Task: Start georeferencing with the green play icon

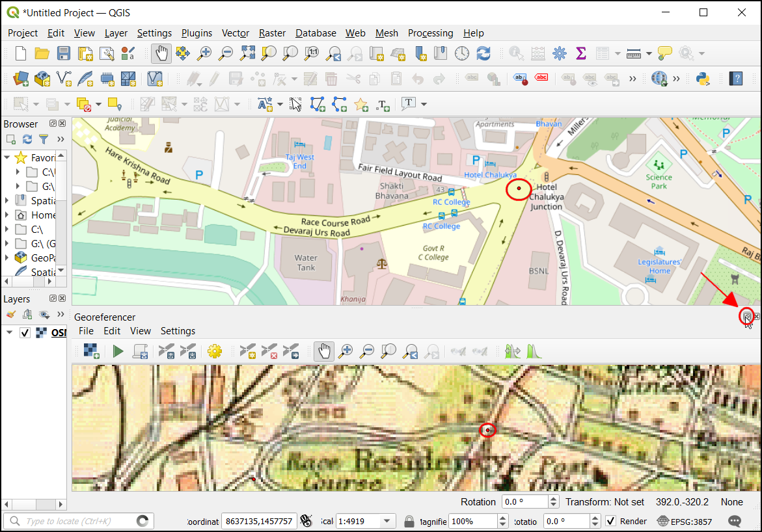Action: click(x=118, y=351)
